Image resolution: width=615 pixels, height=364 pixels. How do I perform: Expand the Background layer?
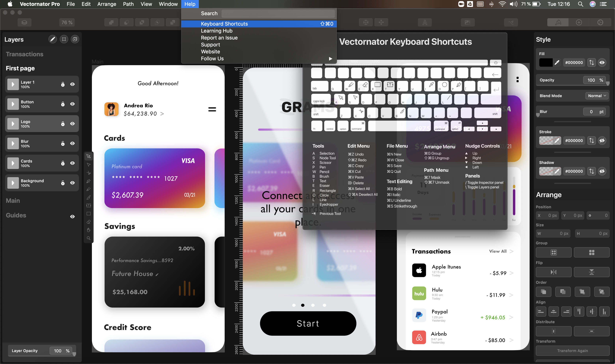point(13,183)
